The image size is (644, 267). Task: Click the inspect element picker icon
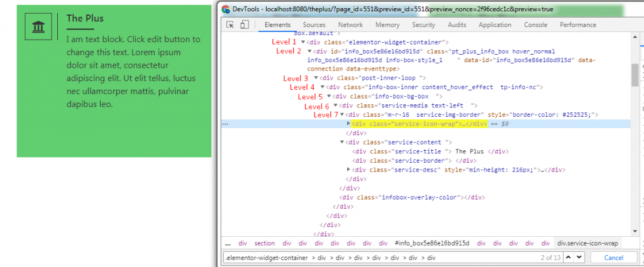[230, 25]
